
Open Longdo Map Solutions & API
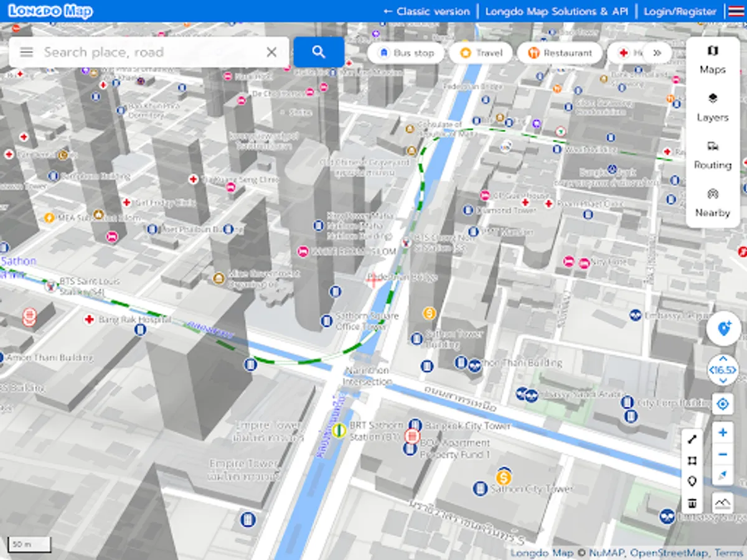pyautogui.click(x=559, y=11)
